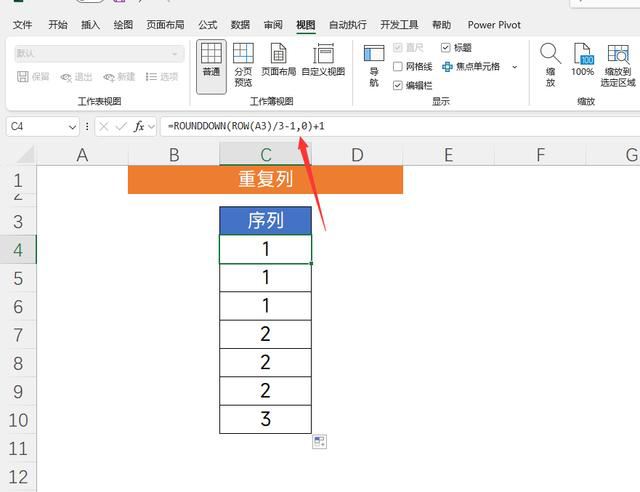Open the Review (审阅) tab

[x=273, y=25]
